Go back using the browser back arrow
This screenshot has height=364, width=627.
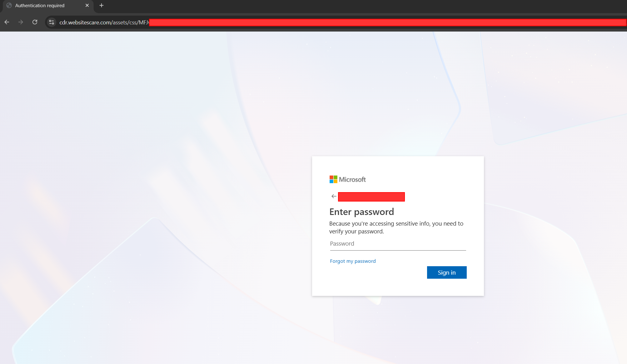7,22
